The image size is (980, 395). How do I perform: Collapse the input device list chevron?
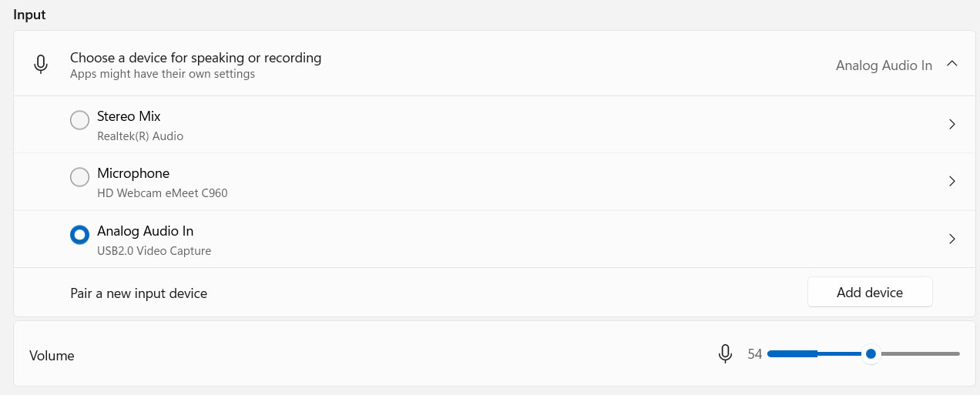click(x=952, y=64)
